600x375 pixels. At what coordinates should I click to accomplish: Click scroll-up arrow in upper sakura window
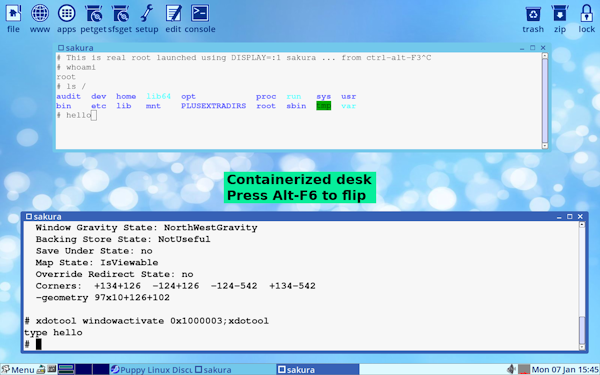(545, 56)
